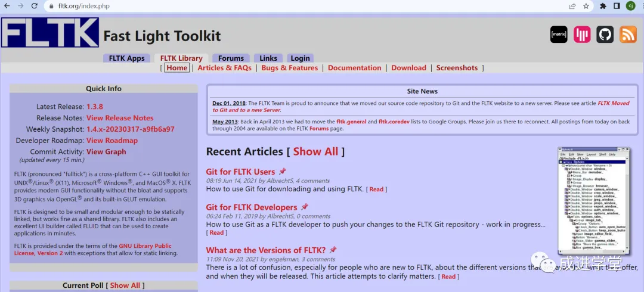The image size is (644, 292).
Task: Switch to the FLTK Library tab
Action: pyautogui.click(x=181, y=58)
